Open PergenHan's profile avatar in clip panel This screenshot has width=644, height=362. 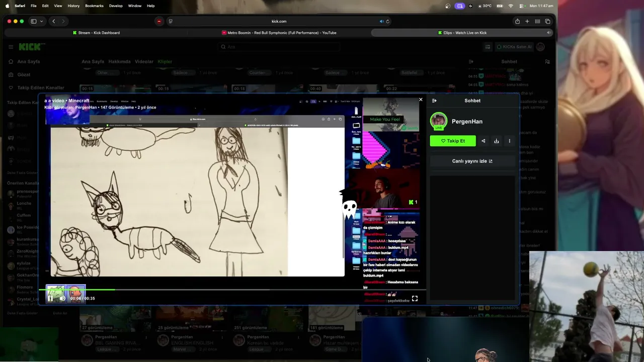point(439,121)
